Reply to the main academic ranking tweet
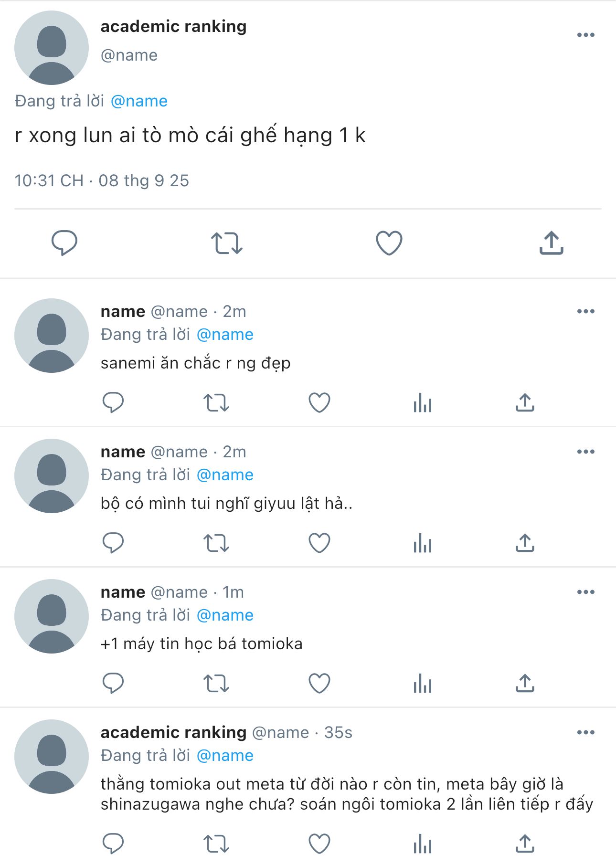Image resolution: width=616 pixels, height=865 pixels. (64, 243)
